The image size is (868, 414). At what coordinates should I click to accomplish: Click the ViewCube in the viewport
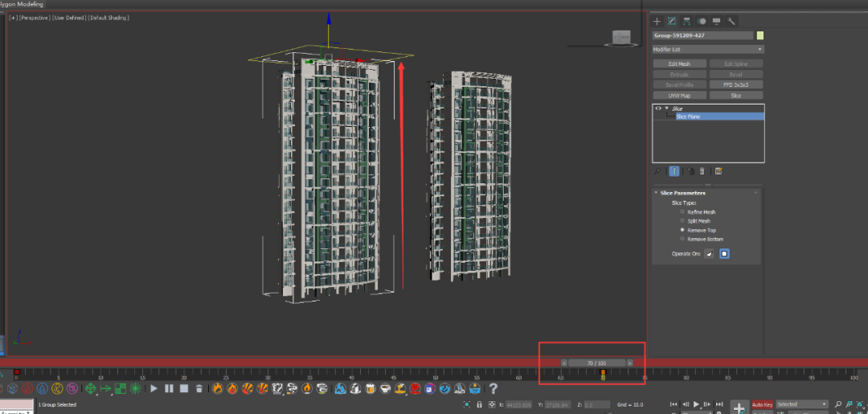coord(620,38)
